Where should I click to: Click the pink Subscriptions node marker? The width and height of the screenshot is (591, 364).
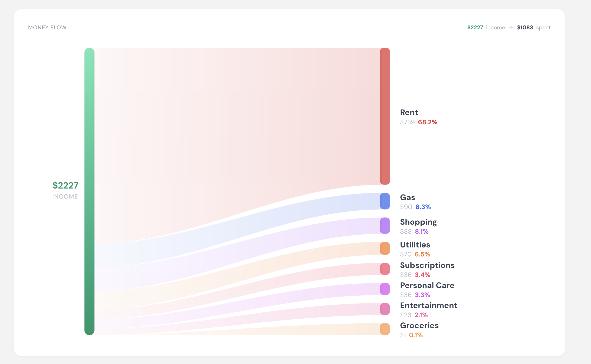[x=385, y=268]
